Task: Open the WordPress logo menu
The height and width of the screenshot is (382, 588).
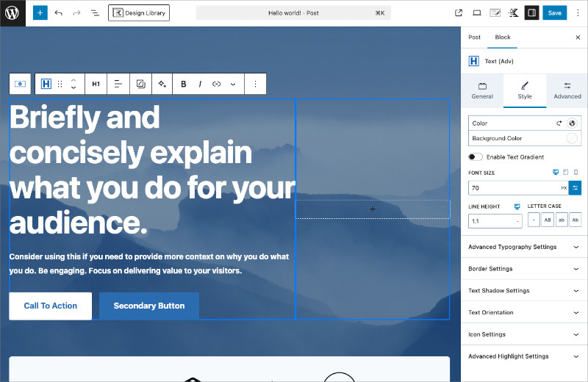Action: [x=12, y=12]
